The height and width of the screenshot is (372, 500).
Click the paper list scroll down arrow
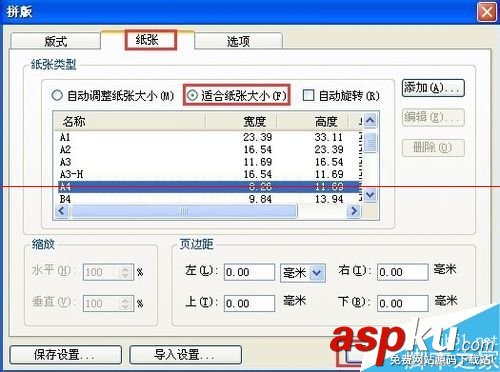(371, 195)
